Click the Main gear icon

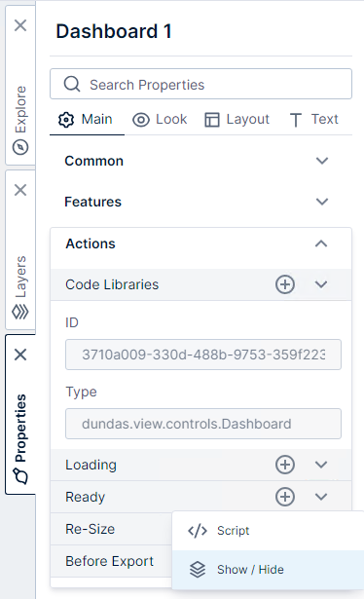(66, 120)
